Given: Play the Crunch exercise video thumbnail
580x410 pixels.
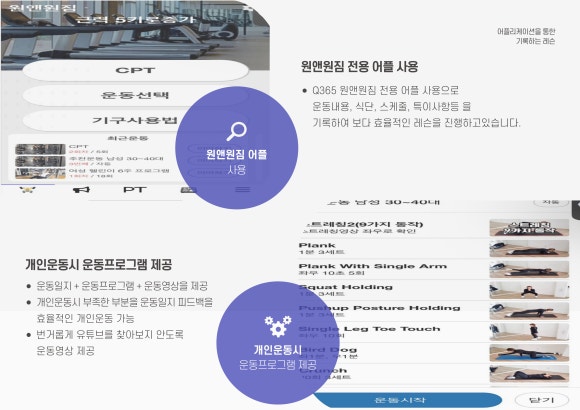Looking at the screenshot, I should tap(529, 374).
